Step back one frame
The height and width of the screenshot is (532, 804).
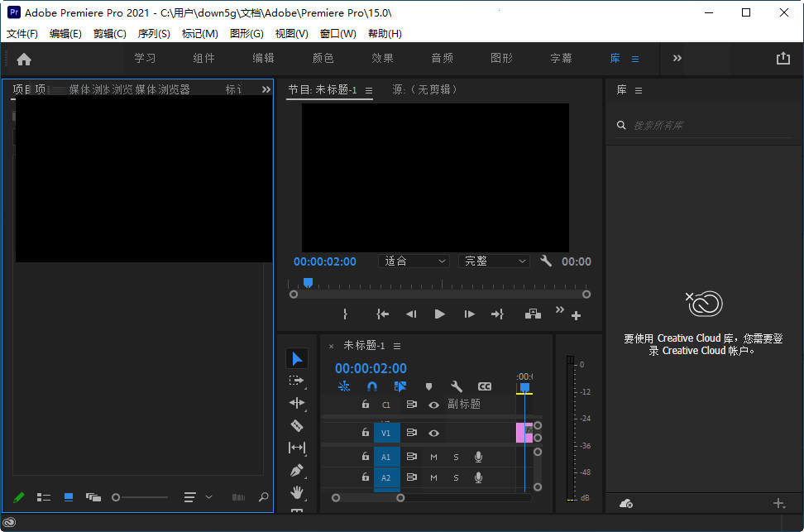point(411,314)
